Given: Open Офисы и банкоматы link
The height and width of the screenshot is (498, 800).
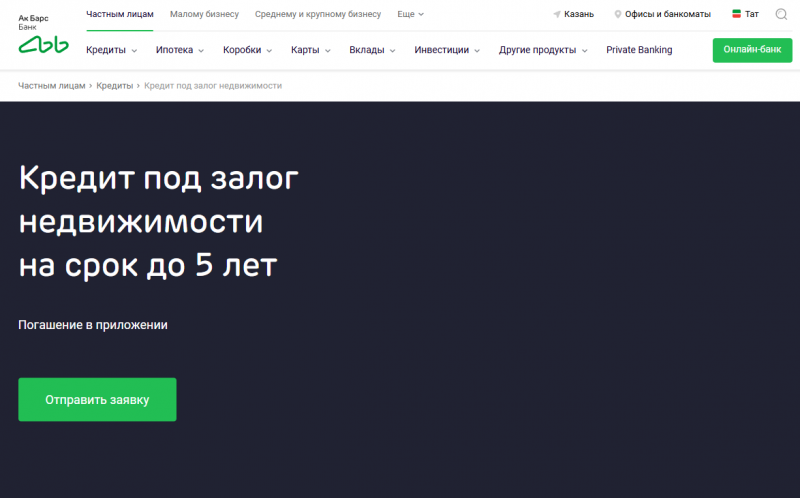Looking at the screenshot, I should 668,14.
